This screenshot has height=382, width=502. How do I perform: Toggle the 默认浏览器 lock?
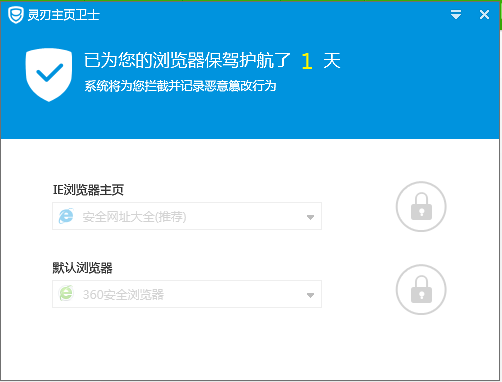[421, 289]
